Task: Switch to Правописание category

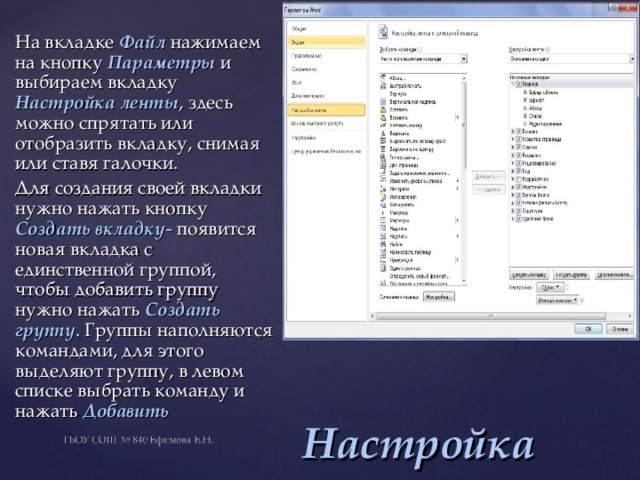Action: 326,56
